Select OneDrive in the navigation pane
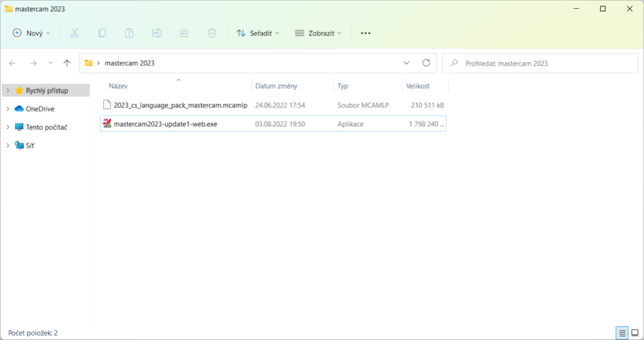 tap(40, 109)
